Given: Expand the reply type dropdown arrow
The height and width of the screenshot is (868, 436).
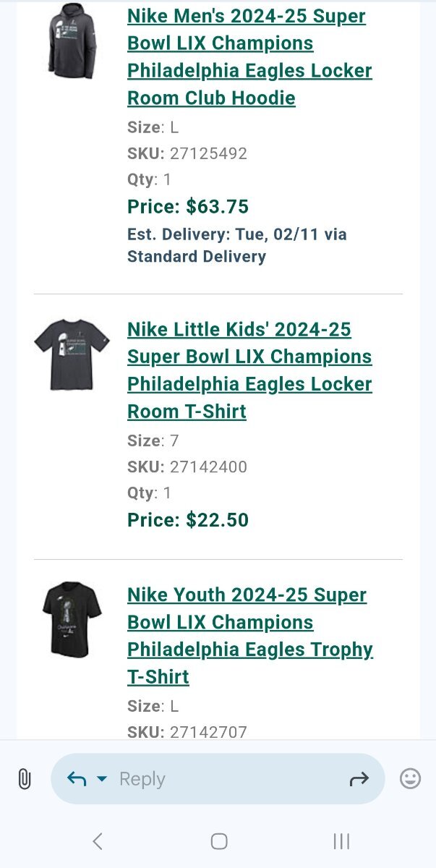Looking at the screenshot, I should point(102,779).
